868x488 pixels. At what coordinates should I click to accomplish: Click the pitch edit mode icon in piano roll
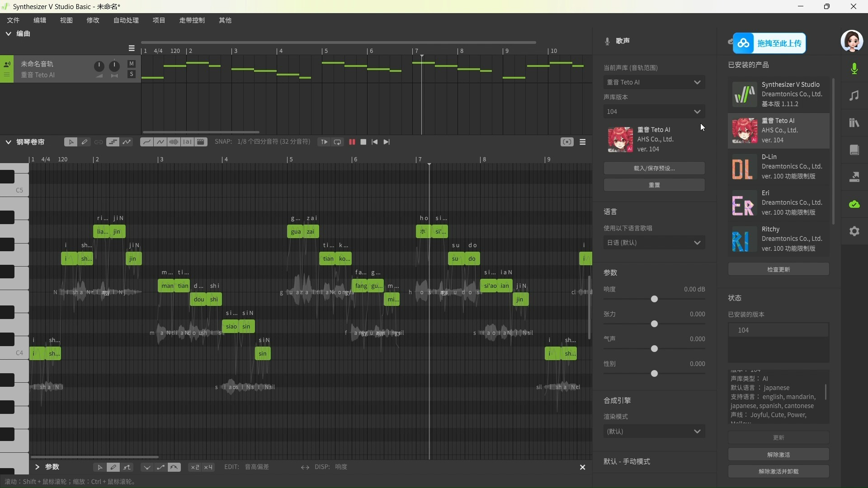[127, 142]
